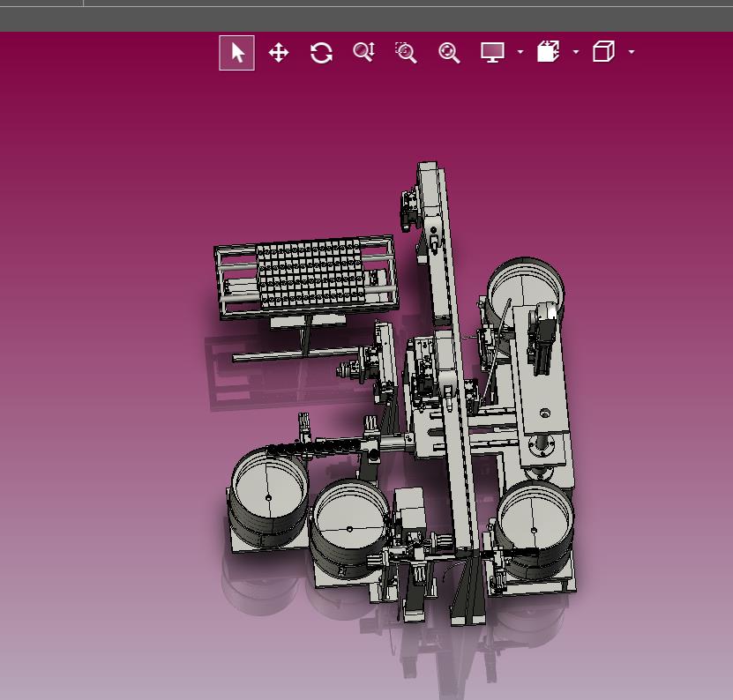Click the zoom to fit icon
Image resolution: width=733 pixels, height=700 pixels.
tap(449, 52)
